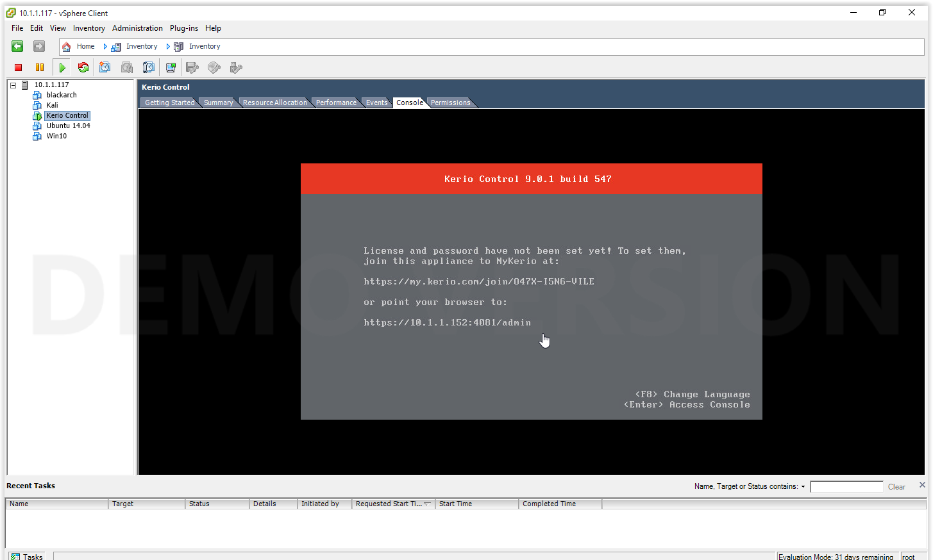The width and height of the screenshot is (933, 560).
Task: Click the "root" user status bar entry
Action: [x=909, y=557]
